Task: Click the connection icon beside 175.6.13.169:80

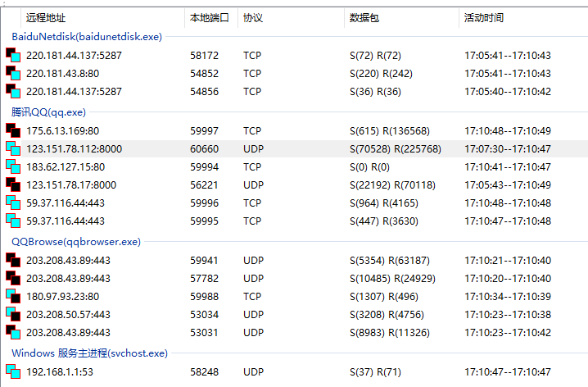Action: point(12,130)
